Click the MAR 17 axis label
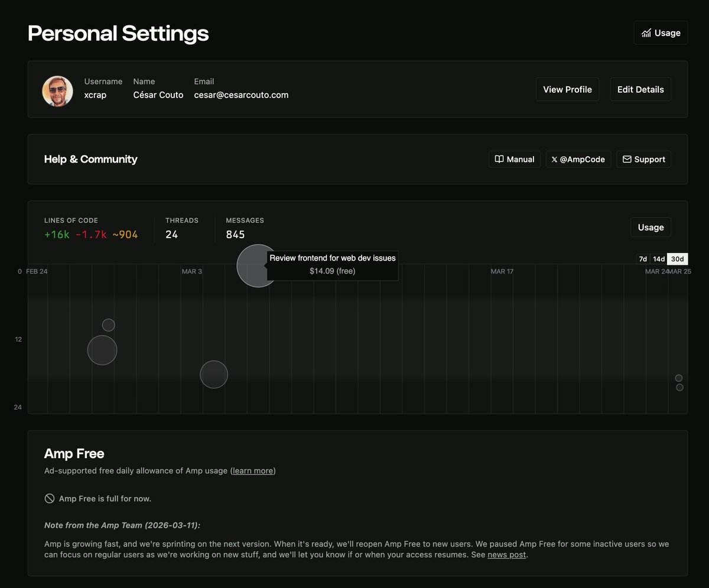 (502, 271)
